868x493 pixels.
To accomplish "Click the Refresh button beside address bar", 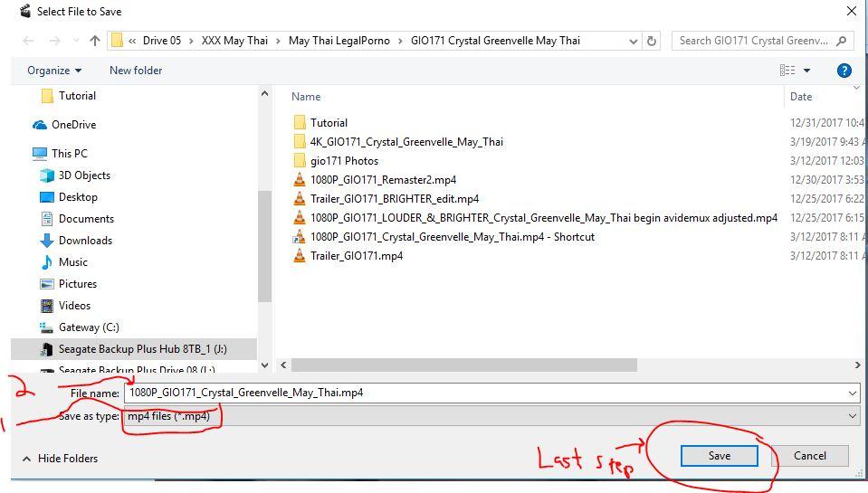I will (x=652, y=41).
